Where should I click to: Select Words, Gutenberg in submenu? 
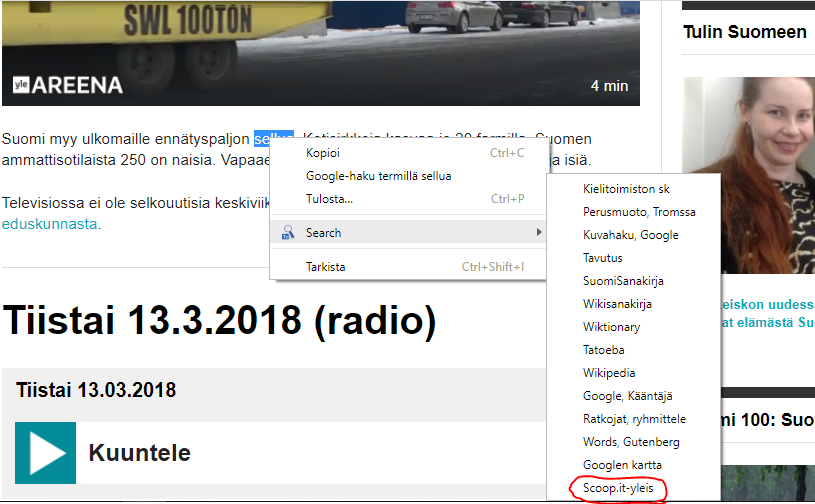point(633,442)
